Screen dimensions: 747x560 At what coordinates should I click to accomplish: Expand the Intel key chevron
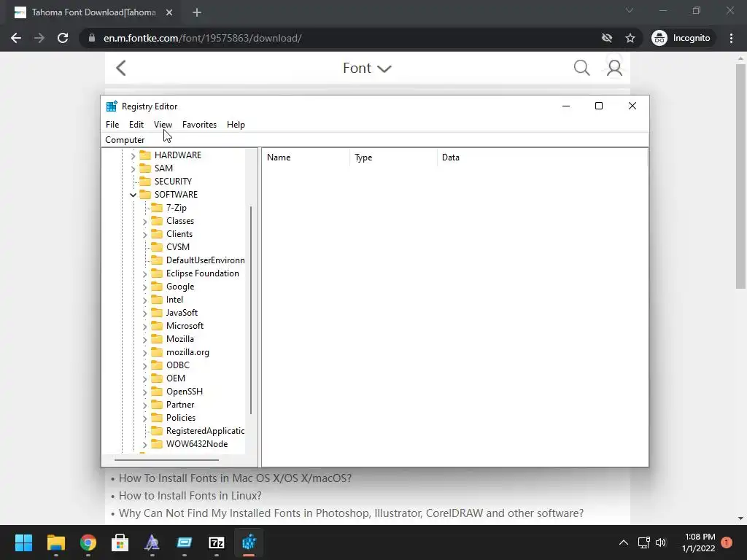click(x=145, y=300)
